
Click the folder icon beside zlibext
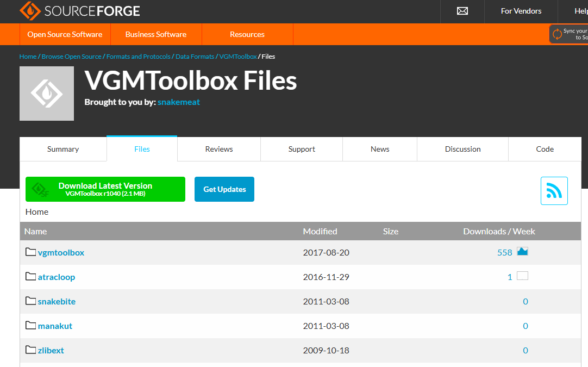tap(30, 350)
